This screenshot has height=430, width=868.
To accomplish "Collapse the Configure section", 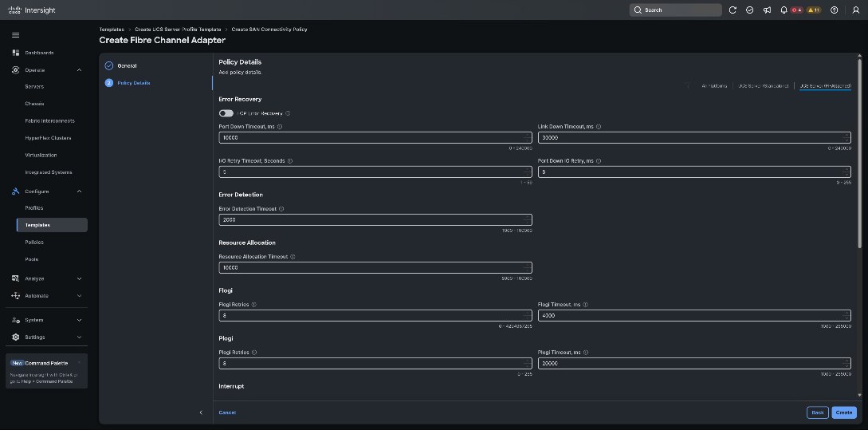I will click(x=79, y=191).
